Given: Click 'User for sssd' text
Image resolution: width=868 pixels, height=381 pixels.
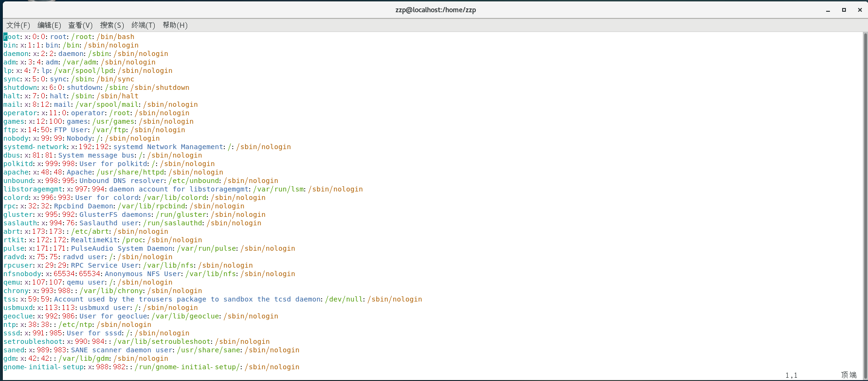Looking at the screenshot, I should [x=95, y=333].
